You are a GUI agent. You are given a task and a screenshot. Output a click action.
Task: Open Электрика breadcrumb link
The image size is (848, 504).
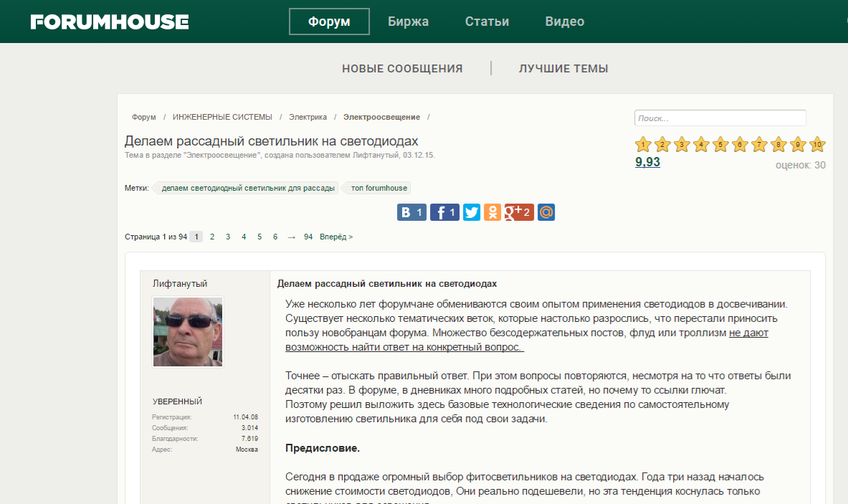(x=308, y=117)
